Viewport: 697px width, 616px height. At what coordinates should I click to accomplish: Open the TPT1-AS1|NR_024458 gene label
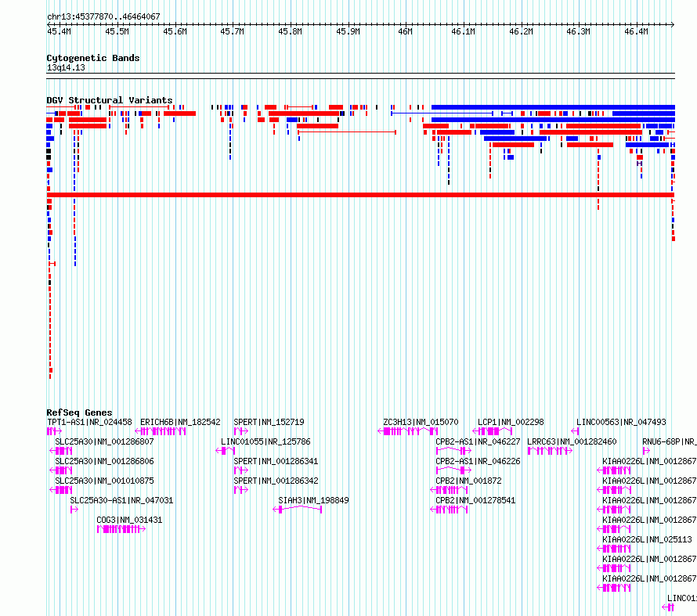pyautogui.click(x=89, y=422)
